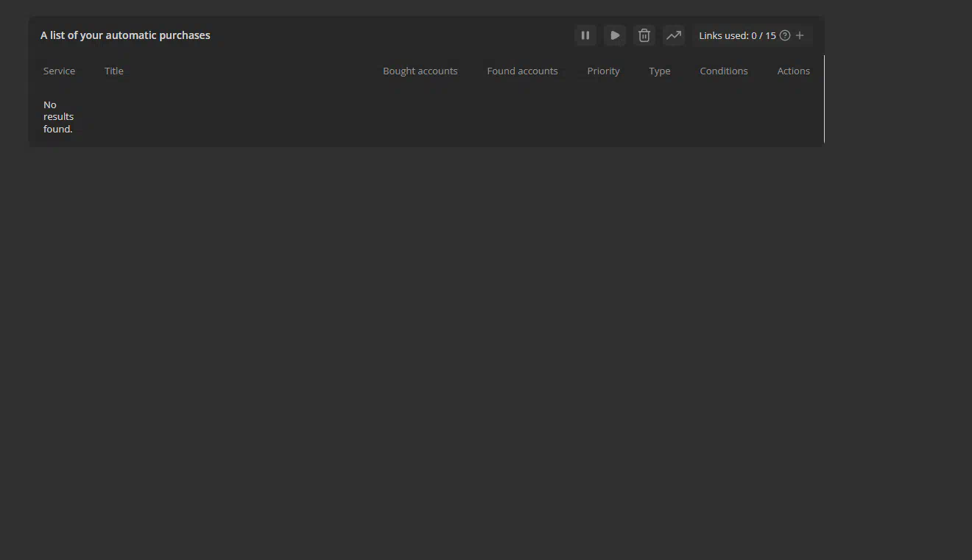Screen dimensions: 972x560
Task: Sort by Title column header
Action: coord(114,71)
